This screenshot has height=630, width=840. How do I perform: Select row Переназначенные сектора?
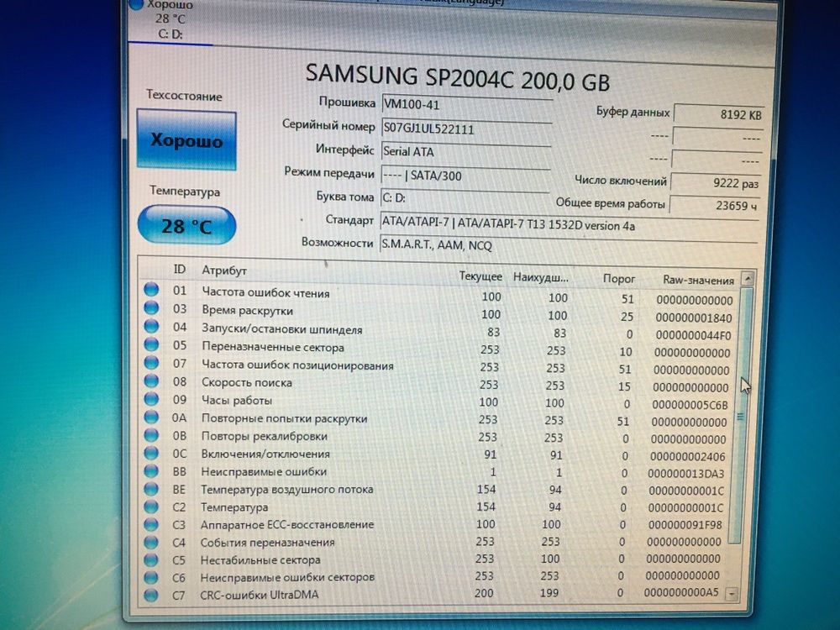438,349
